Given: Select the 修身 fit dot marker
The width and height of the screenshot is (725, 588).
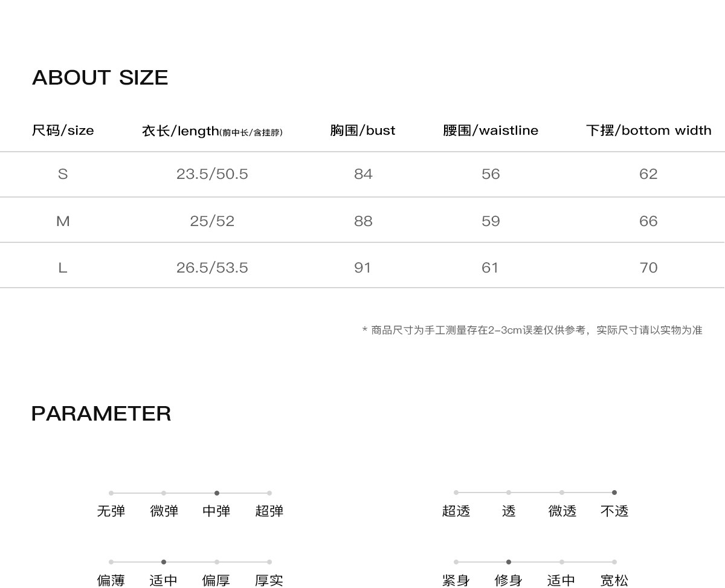Looking at the screenshot, I should (x=509, y=562).
